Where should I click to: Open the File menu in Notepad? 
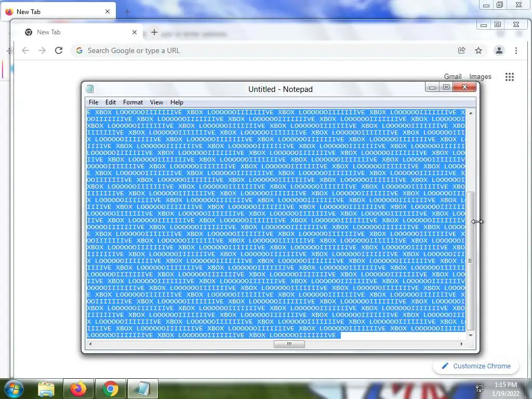tap(94, 102)
